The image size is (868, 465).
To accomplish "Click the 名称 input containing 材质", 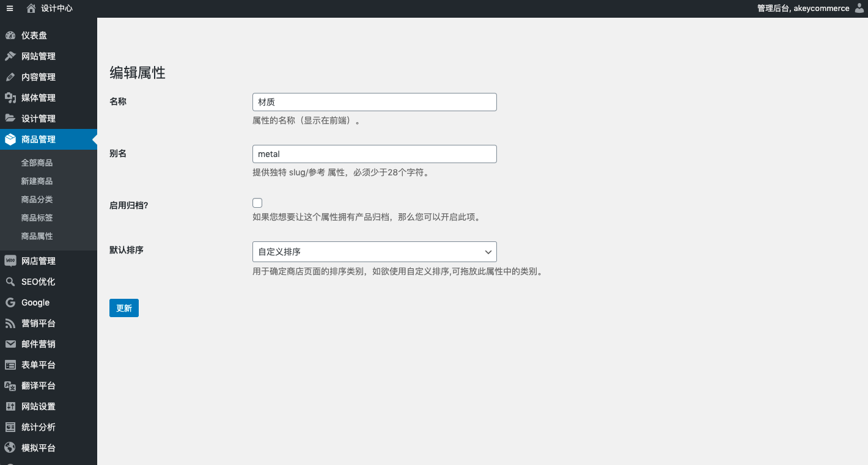I will [374, 102].
